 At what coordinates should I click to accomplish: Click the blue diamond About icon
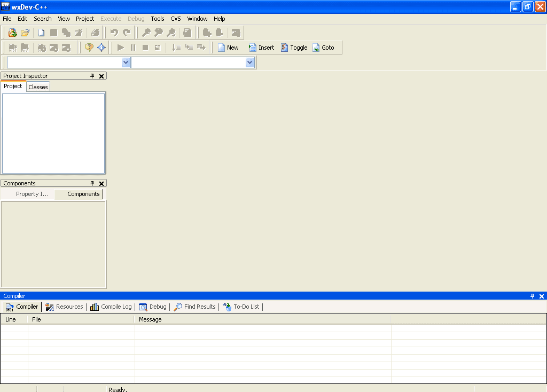pos(101,48)
